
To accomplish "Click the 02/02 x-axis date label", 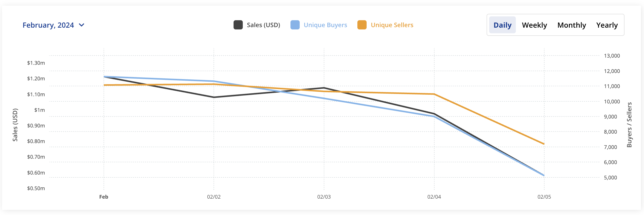I will [x=214, y=197].
